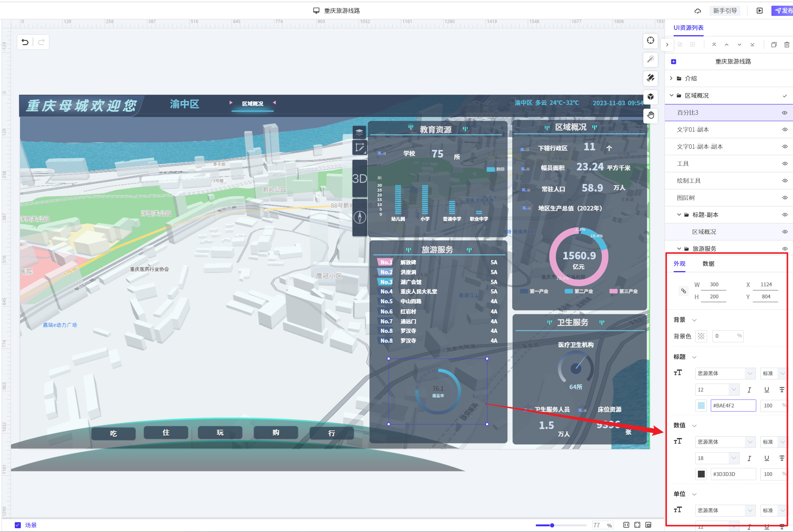The width and height of the screenshot is (793, 532).
Task: Toggle italic for 标题 text
Action: click(749, 390)
